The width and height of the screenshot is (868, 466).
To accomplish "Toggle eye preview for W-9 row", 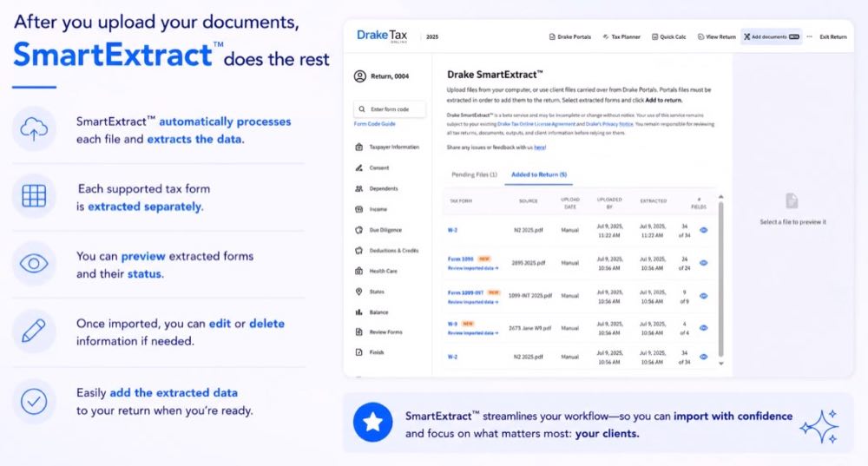I will (x=704, y=328).
